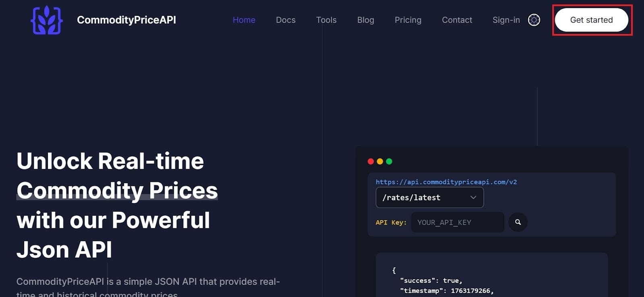Expand the /rates/latest endpoint dropdown
Screen dimensions: 644x297
coord(429,198)
